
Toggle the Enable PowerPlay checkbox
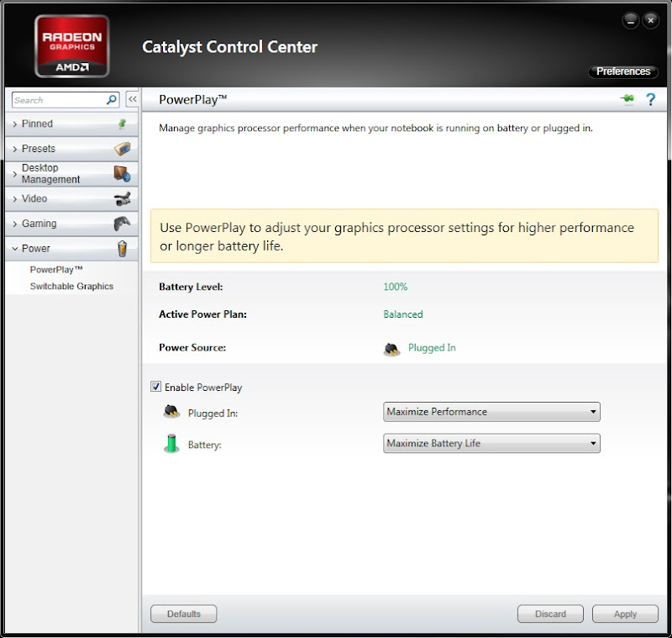pos(155,387)
